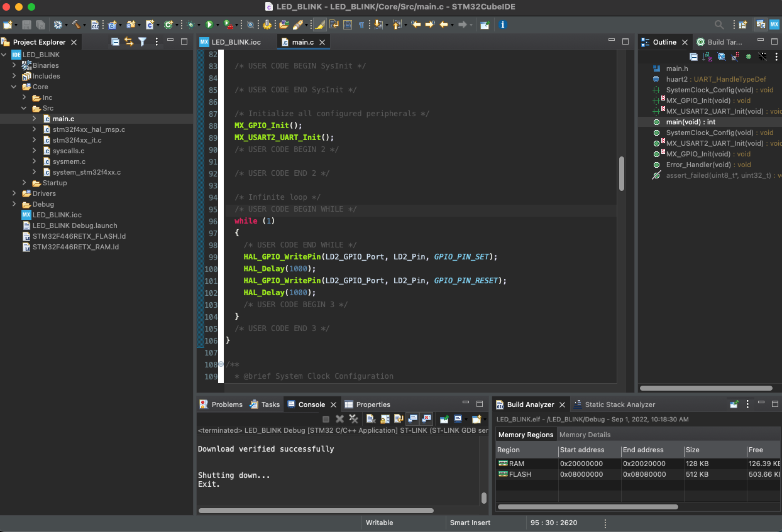Open the Memory Details tab

(x=585, y=435)
